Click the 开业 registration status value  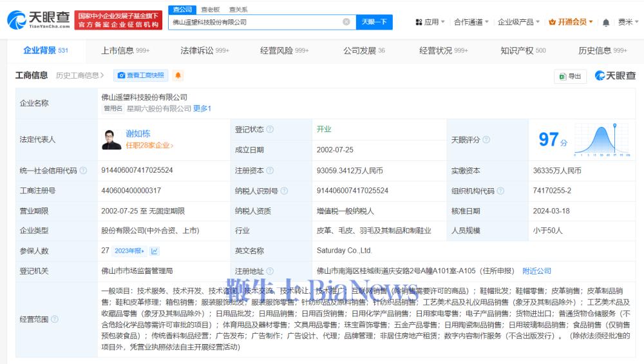tap(324, 129)
